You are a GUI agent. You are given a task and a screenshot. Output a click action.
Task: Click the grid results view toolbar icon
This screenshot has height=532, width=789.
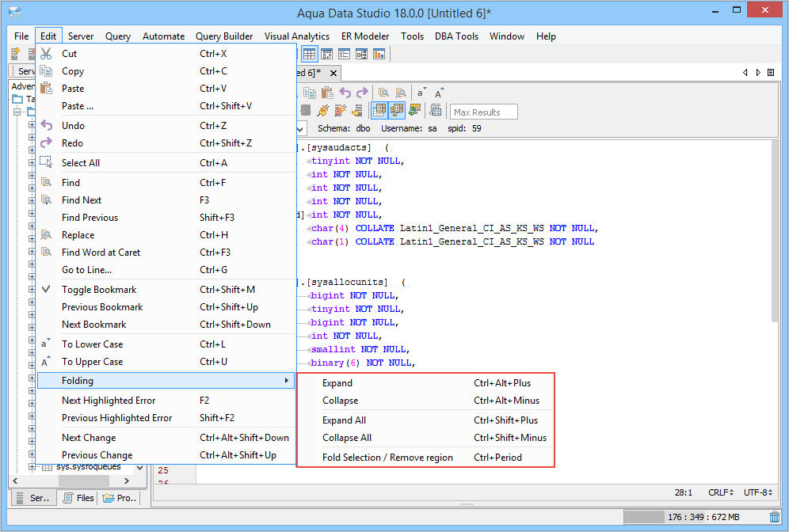(x=309, y=54)
